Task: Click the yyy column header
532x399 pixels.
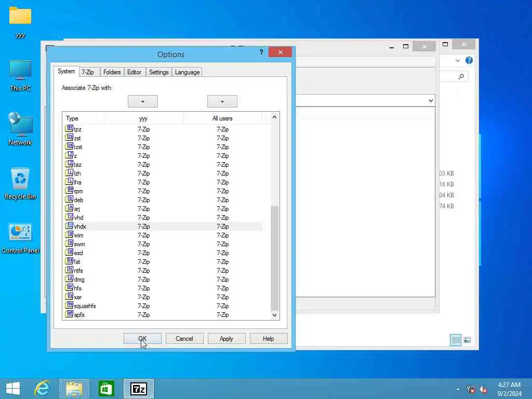Action: click(143, 118)
